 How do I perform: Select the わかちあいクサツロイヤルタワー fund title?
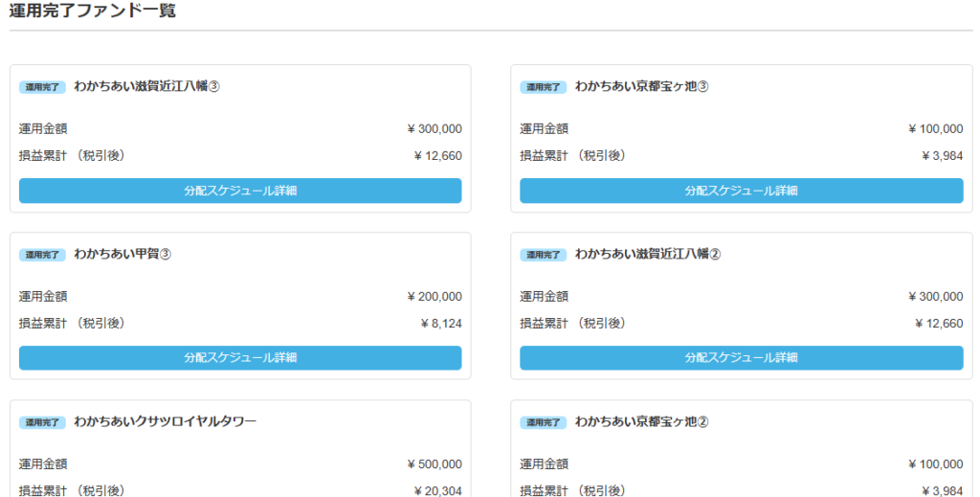[x=166, y=421]
